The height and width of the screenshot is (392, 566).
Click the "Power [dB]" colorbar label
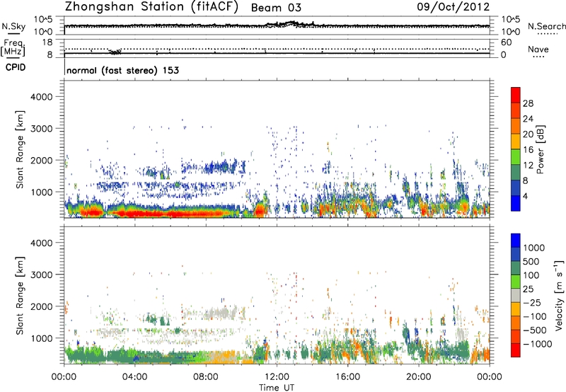pos(540,149)
